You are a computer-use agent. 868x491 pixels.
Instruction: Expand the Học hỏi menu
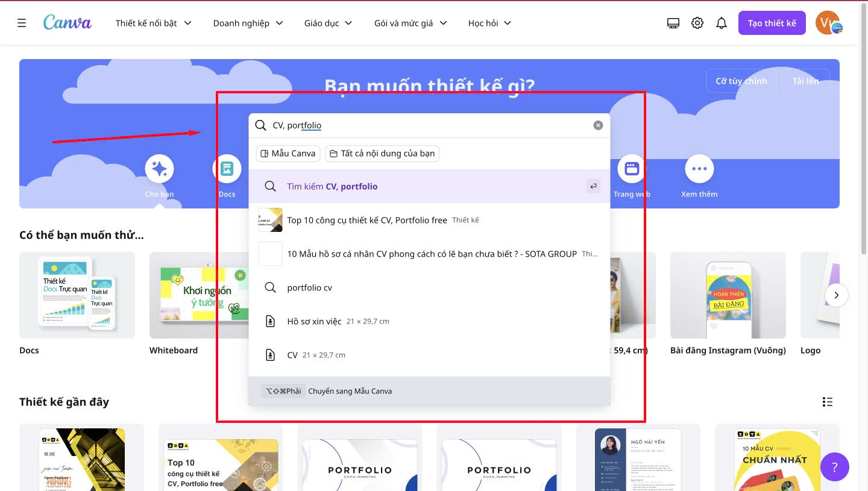(489, 23)
